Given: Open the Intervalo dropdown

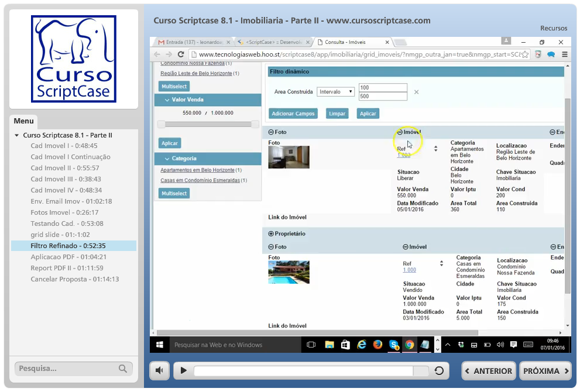Looking at the screenshot, I should tap(335, 92).
